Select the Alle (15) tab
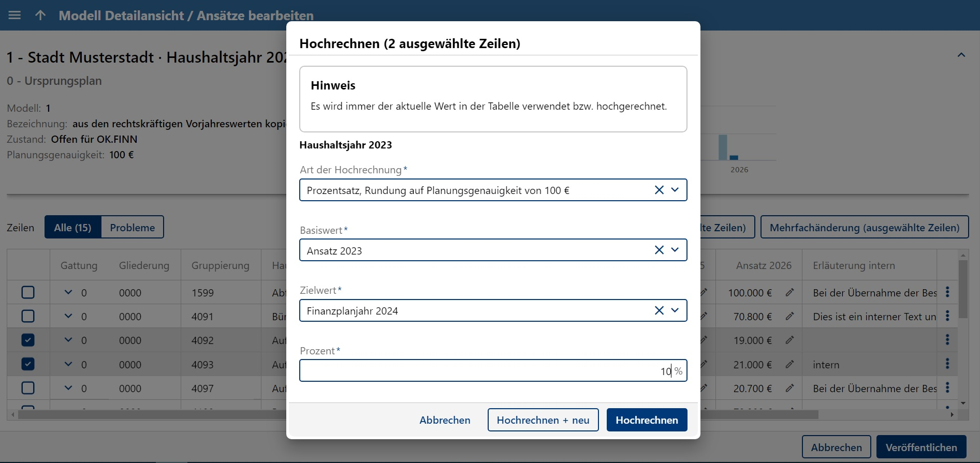 point(72,227)
